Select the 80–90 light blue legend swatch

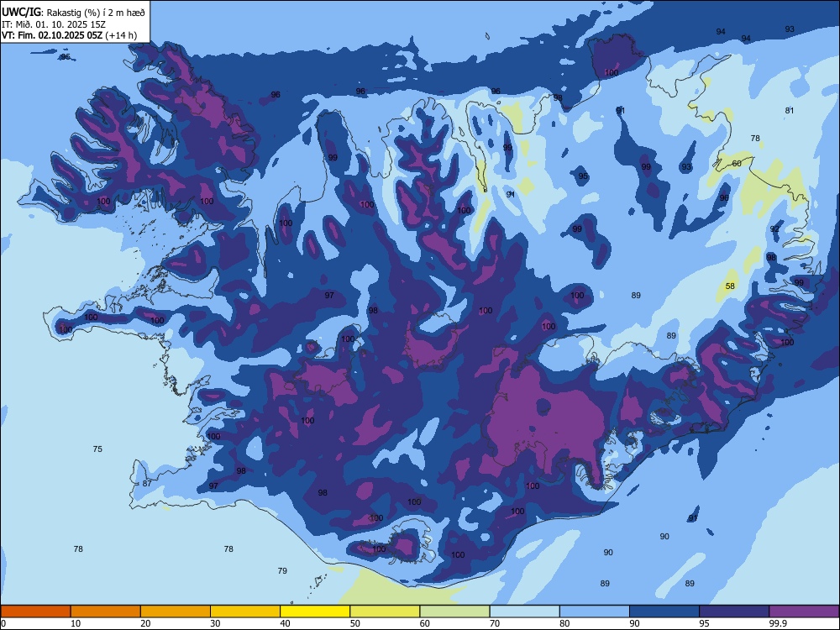point(594,612)
